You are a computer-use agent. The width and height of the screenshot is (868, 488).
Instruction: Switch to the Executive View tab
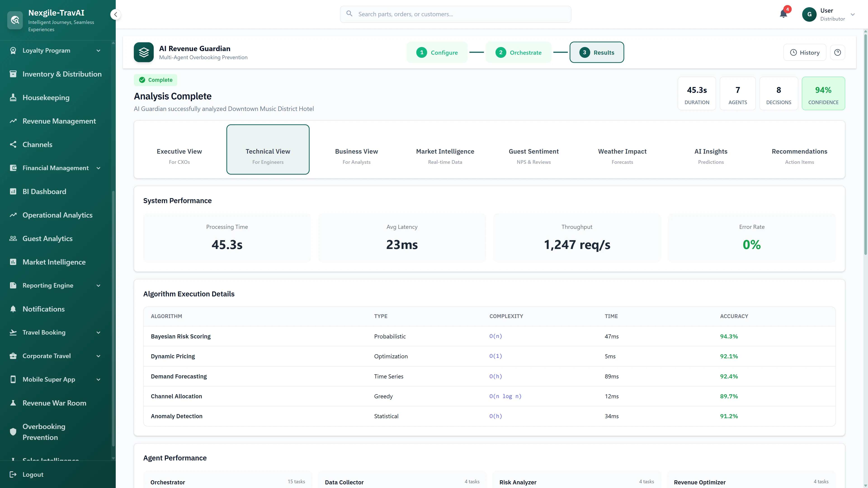click(179, 156)
